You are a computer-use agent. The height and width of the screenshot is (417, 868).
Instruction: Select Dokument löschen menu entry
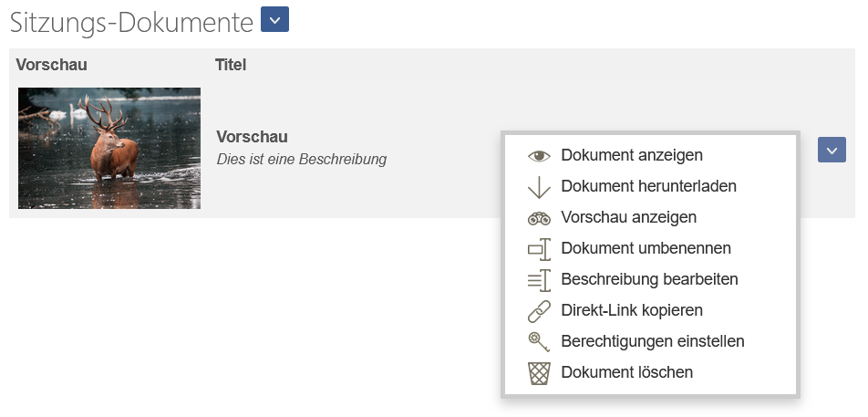626,372
